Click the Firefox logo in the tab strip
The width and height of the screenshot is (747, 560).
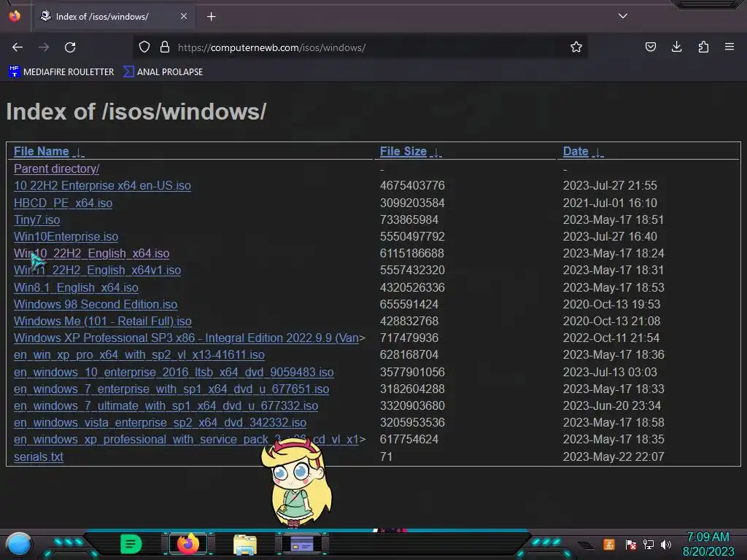click(x=15, y=16)
